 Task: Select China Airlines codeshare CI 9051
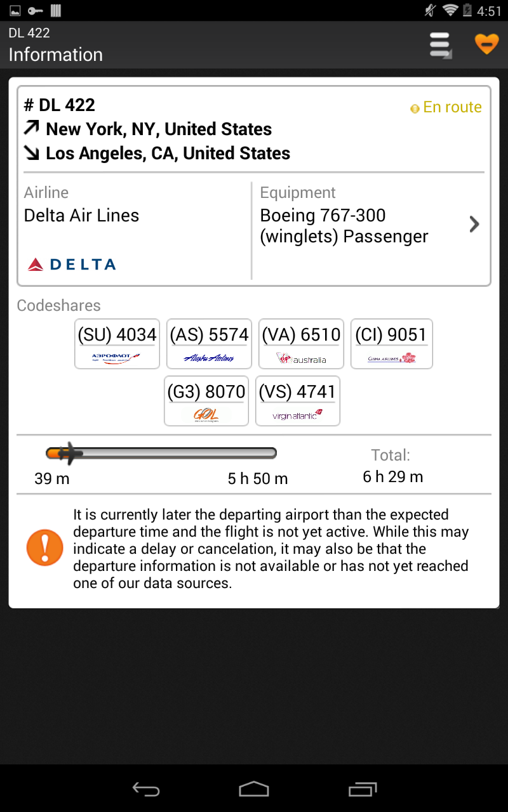(392, 343)
